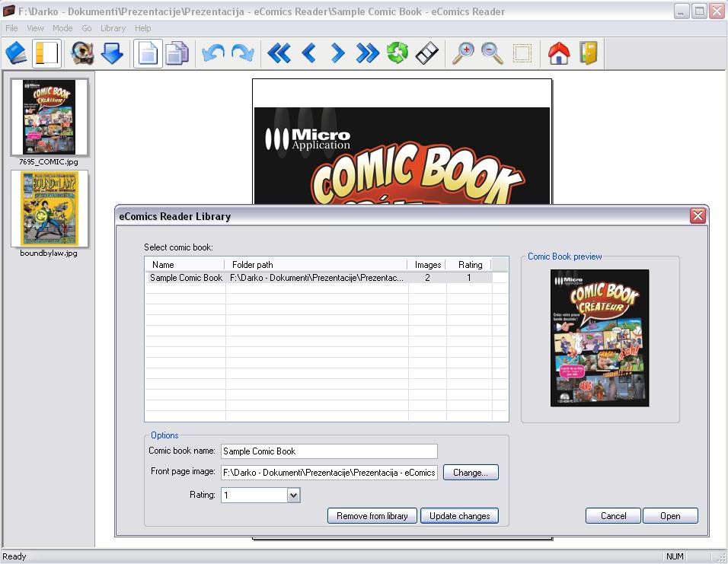Zoom out with the minus magnifier
This screenshot has height=564, width=728.
[x=492, y=53]
